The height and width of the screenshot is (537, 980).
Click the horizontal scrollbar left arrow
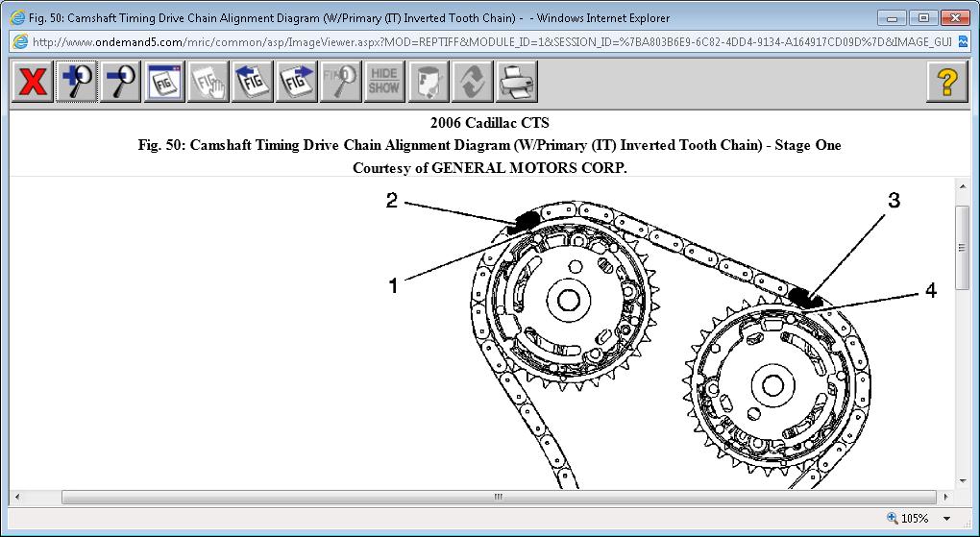pos(17,498)
